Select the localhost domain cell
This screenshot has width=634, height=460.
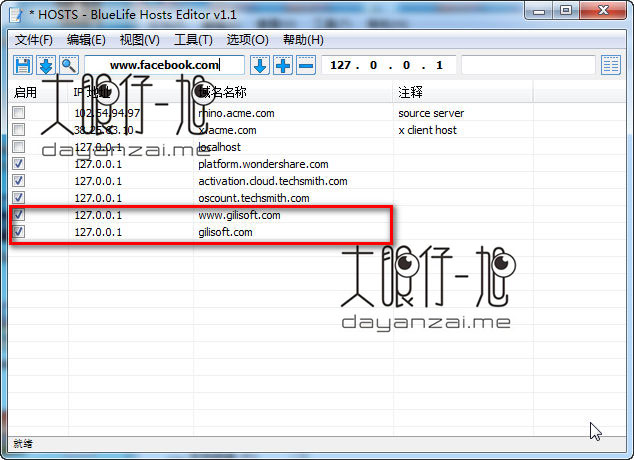click(x=219, y=147)
